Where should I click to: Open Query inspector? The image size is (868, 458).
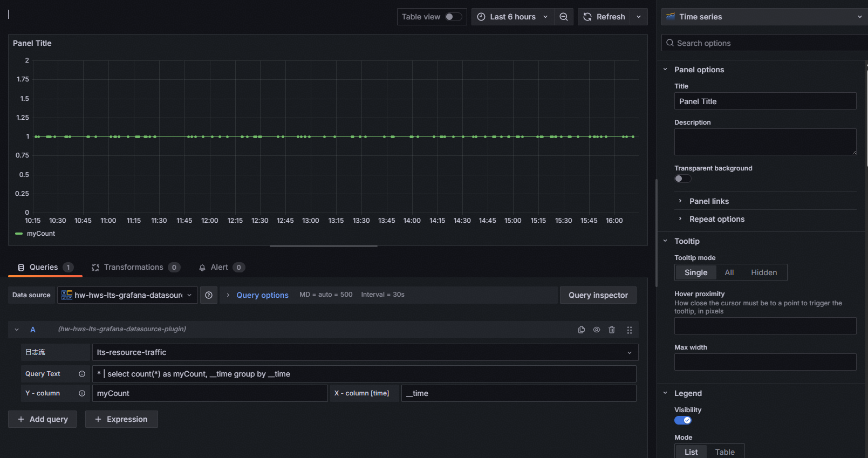click(x=598, y=295)
